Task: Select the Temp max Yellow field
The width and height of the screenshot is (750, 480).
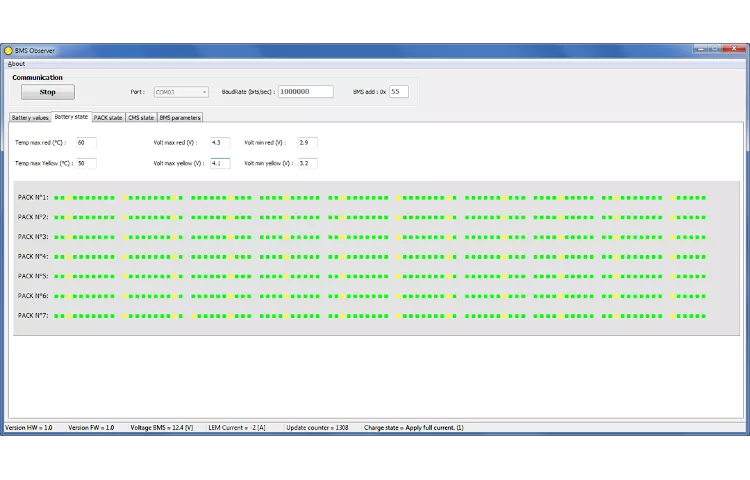Action: 85,163
